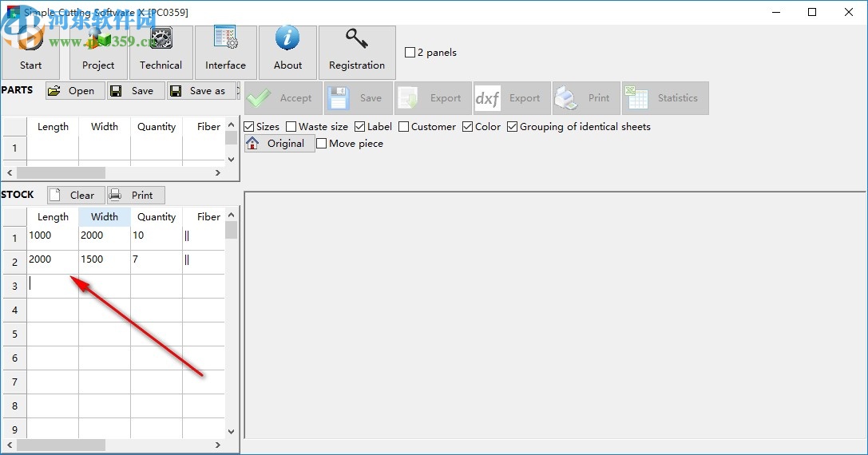Click the Print button with printer icon
The image size is (868, 455).
click(x=586, y=98)
